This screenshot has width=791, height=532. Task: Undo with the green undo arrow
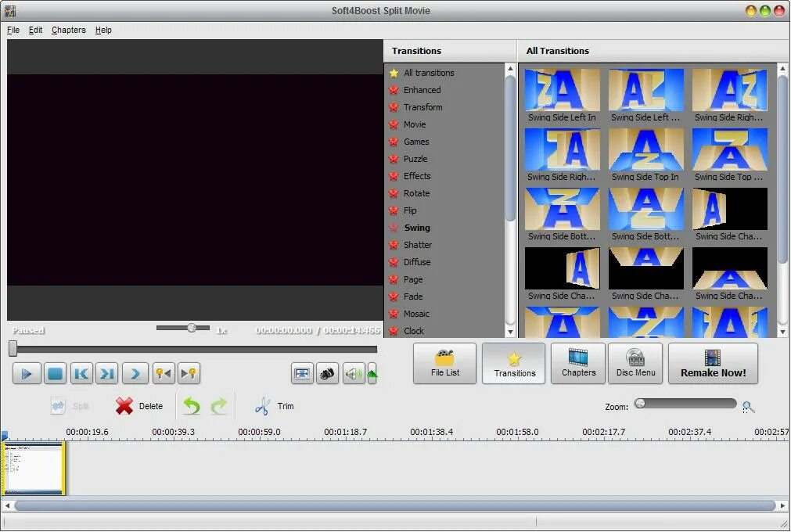(191, 406)
